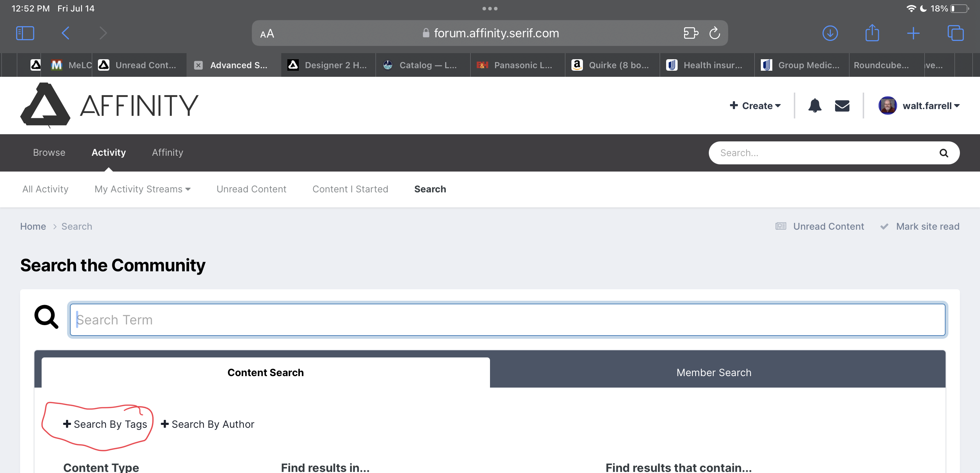
Task: Open the notifications bell icon
Action: coord(815,106)
